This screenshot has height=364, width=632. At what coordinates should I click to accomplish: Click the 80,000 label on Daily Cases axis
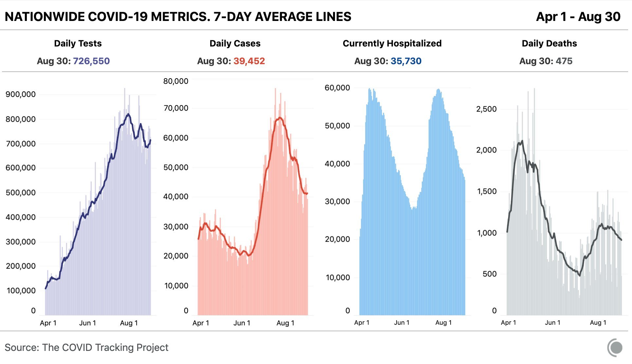176,81
